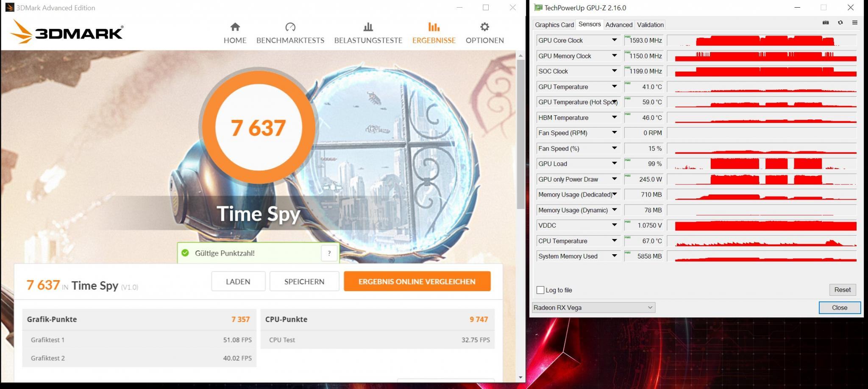Viewport: 868px width, 389px height.
Task: Click the GPU-Z title bar icon
Action: [x=538, y=8]
